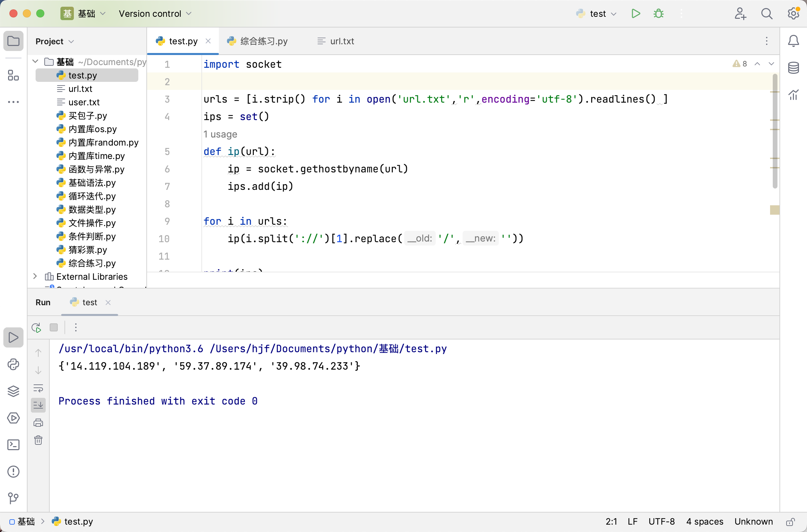Change UTF-8 file encoding in status bar

coord(661,522)
